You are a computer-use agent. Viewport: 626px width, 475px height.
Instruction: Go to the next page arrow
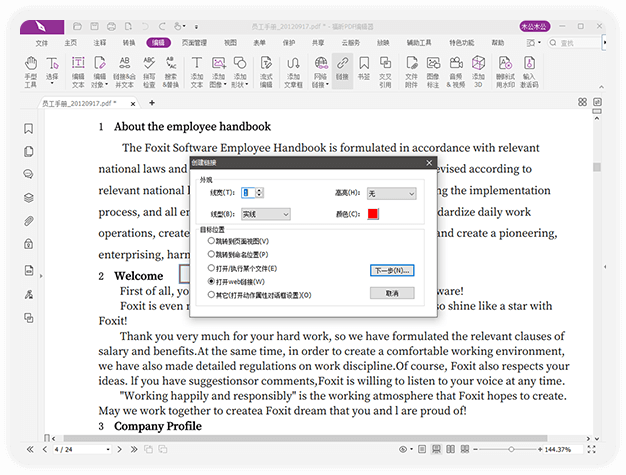[119, 449]
